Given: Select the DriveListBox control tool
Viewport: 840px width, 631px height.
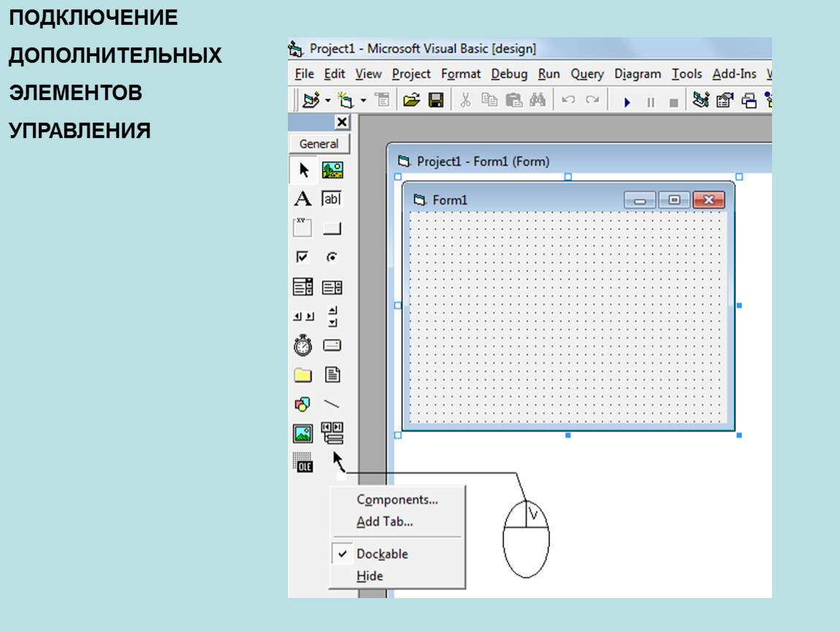Looking at the screenshot, I should click(x=332, y=345).
